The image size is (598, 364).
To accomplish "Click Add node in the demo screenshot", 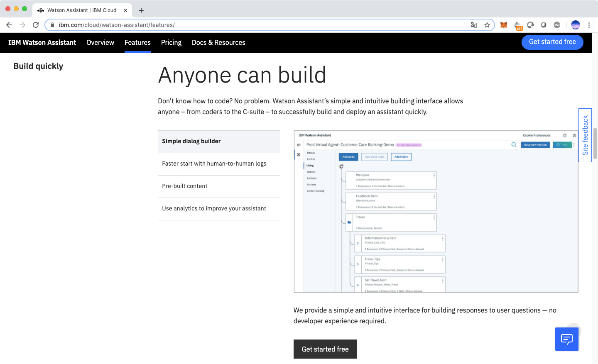I will click(348, 157).
